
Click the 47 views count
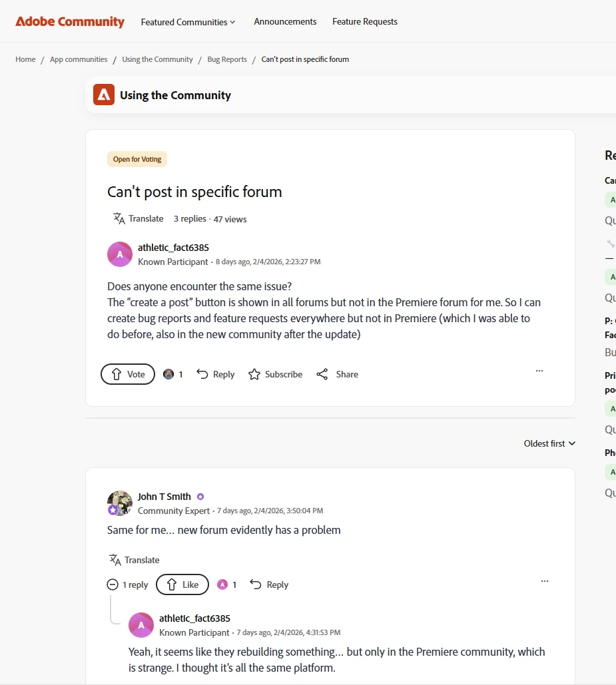(230, 219)
